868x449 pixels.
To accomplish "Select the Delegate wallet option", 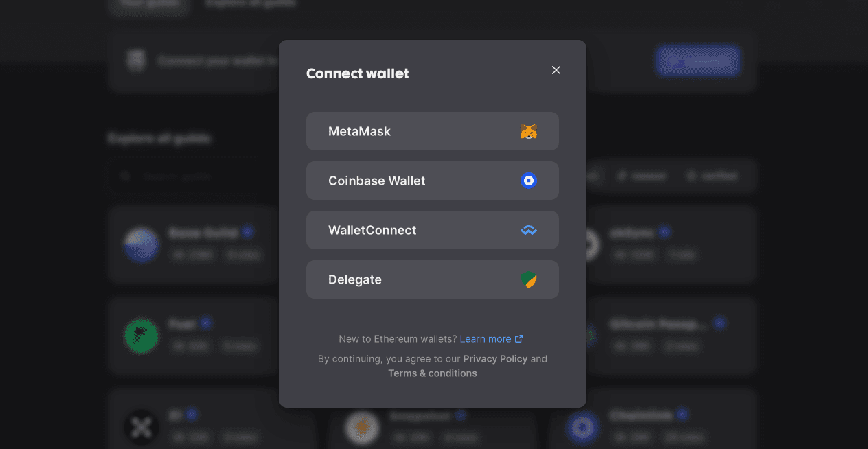I will tap(433, 279).
